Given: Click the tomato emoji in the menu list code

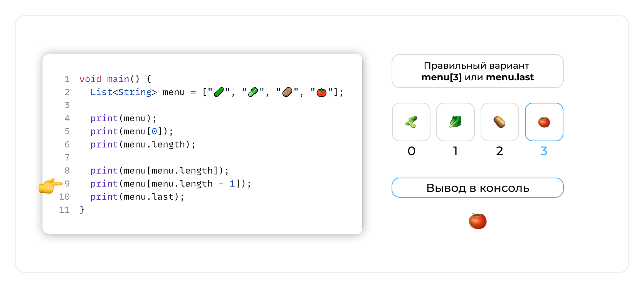Looking at the screenshot, I should [321, 92].
